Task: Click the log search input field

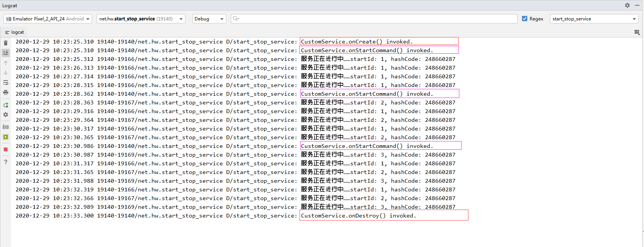Action: click(374, 19)
